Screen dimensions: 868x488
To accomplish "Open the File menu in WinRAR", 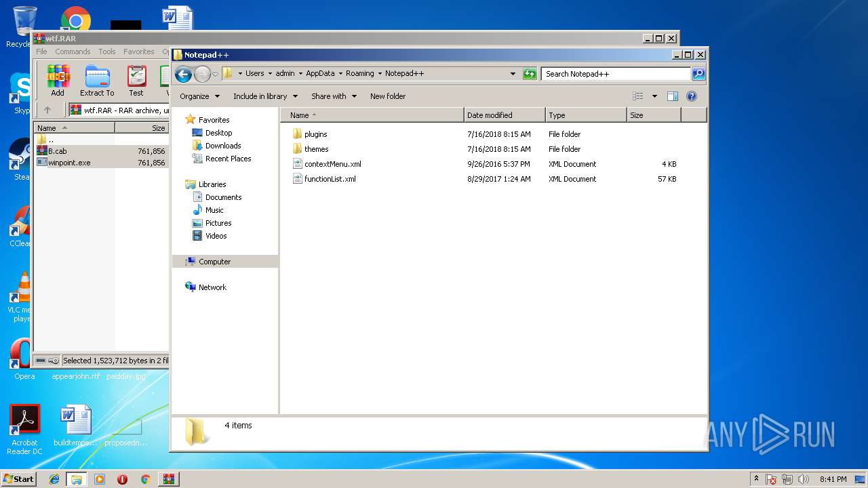I will [41, 52].
